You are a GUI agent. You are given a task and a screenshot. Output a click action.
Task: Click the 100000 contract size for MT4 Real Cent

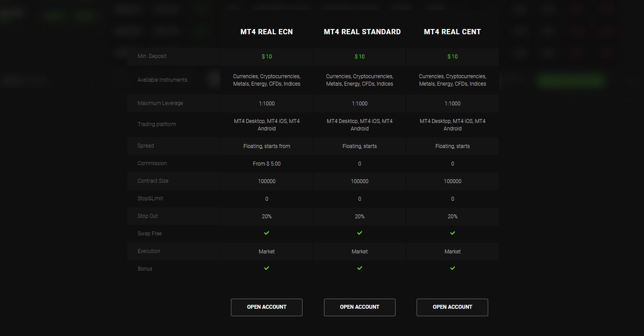click(453, 181)
